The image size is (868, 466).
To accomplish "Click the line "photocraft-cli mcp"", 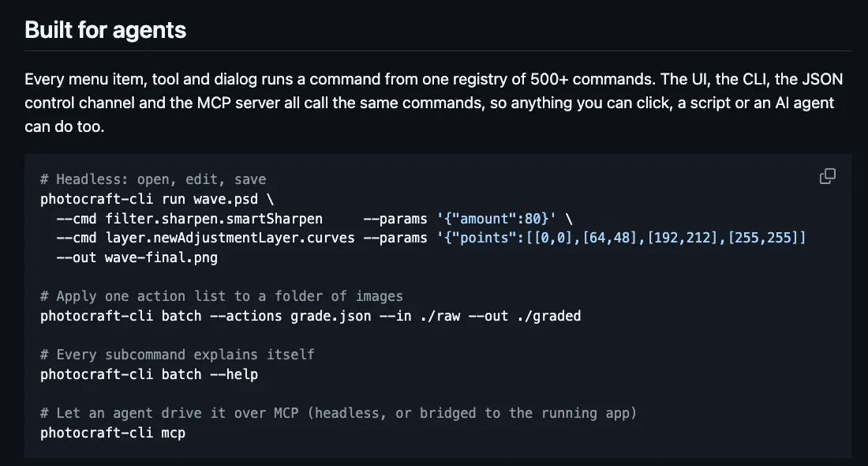I will point(113,433).
